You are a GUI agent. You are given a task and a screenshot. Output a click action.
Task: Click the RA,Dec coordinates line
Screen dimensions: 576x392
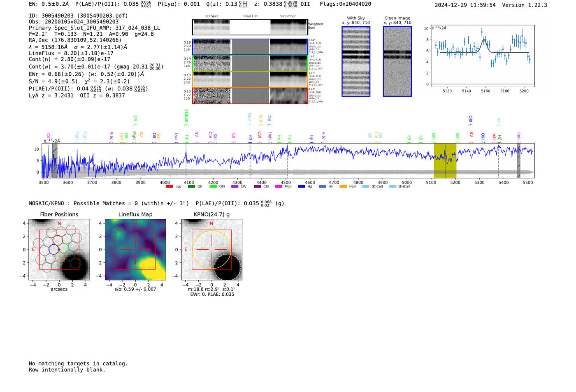[x=75, y=40]
